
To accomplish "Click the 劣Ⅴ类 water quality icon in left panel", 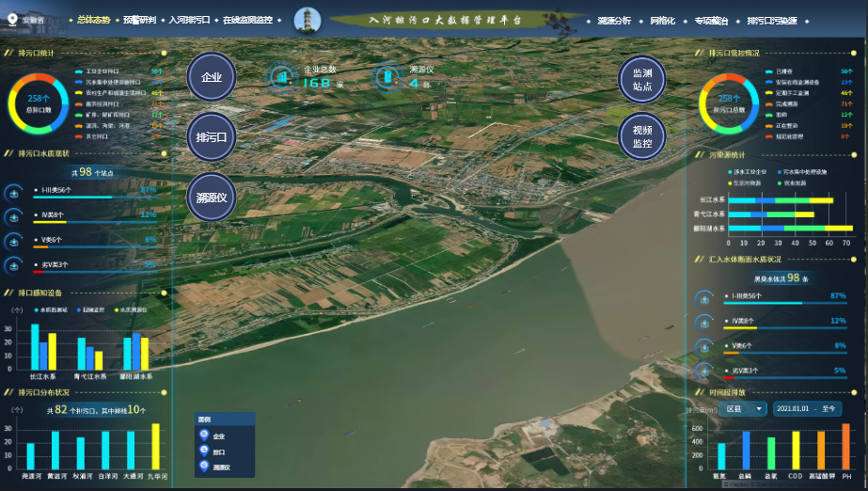I will pyautogui.click(x=15, y=265).
